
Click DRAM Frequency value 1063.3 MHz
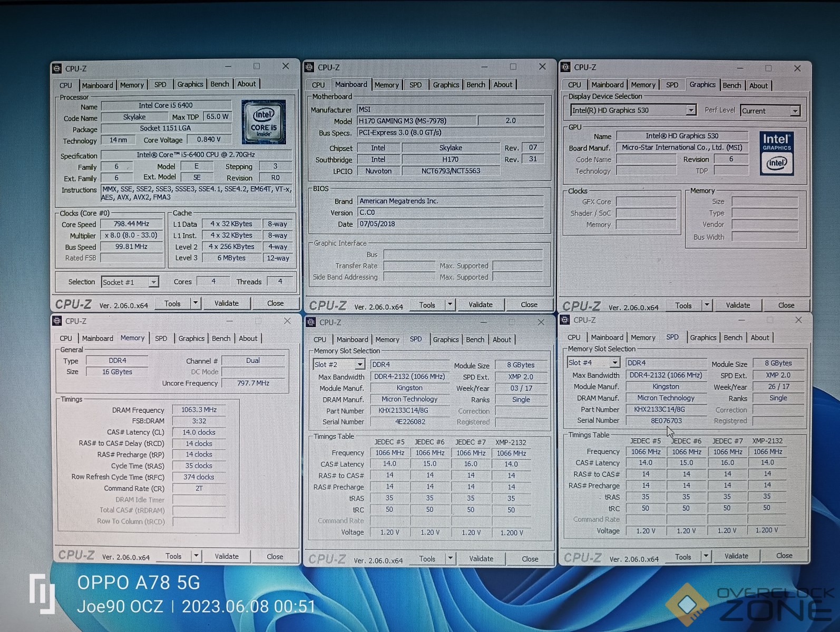[x=199, y=410]
